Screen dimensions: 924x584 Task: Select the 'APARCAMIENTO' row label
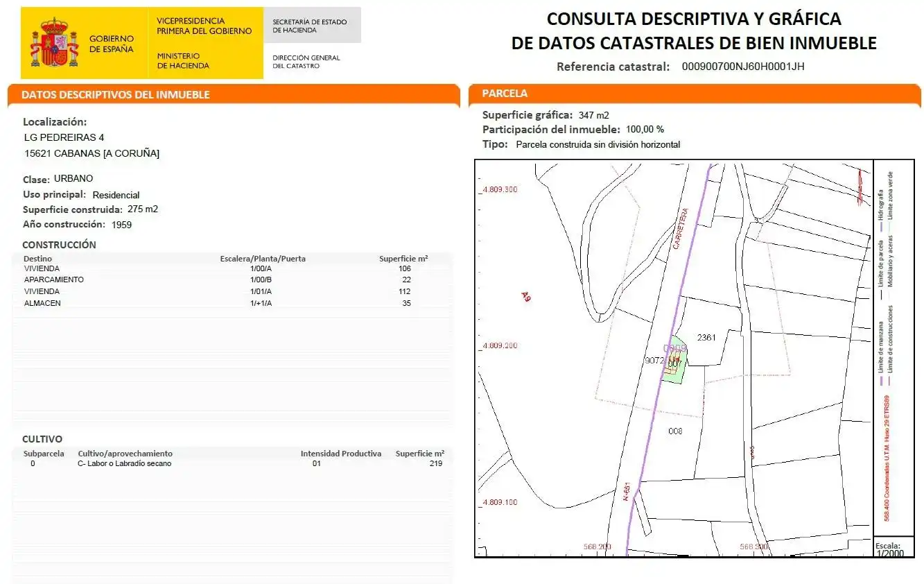coord(54,280)
